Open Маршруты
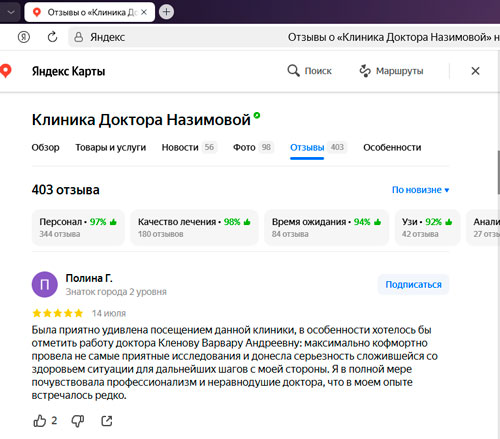The height and width of the screenshot is (439, 500). [400, 71]
